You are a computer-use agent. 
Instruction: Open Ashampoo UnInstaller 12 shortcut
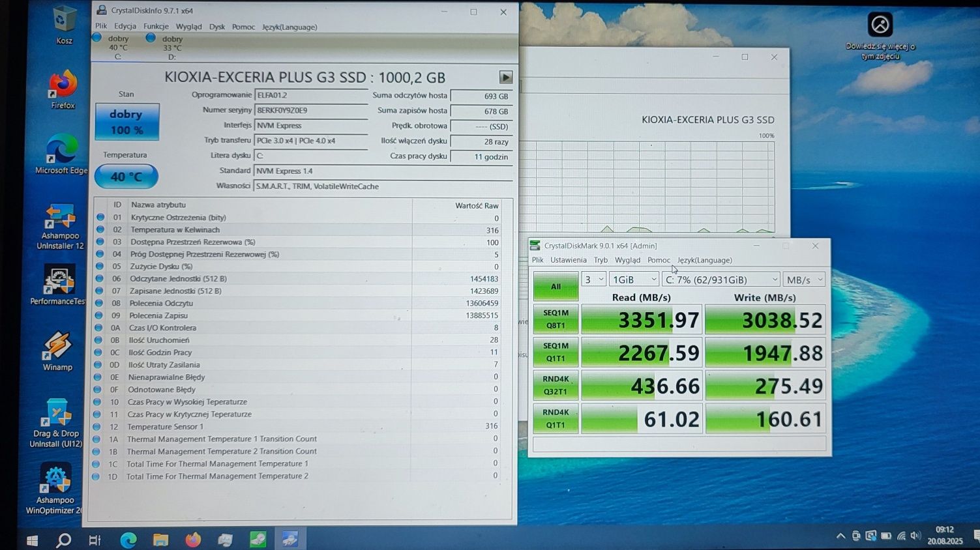click(x=60, y=227)
